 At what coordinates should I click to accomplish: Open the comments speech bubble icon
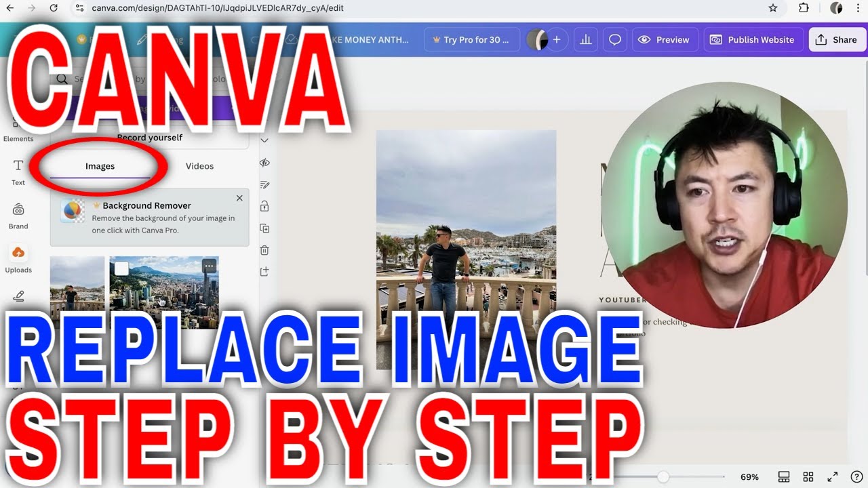click(x=615, y=40)
